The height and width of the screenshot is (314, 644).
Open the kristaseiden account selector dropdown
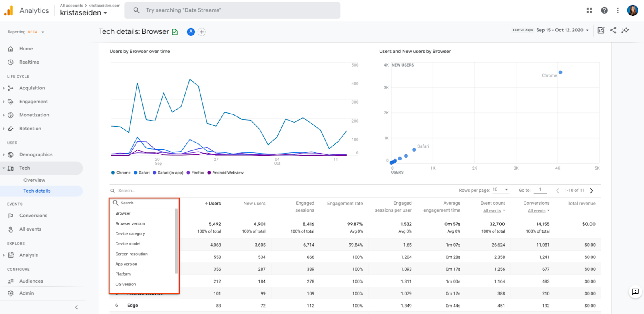[x=84, y=13]
